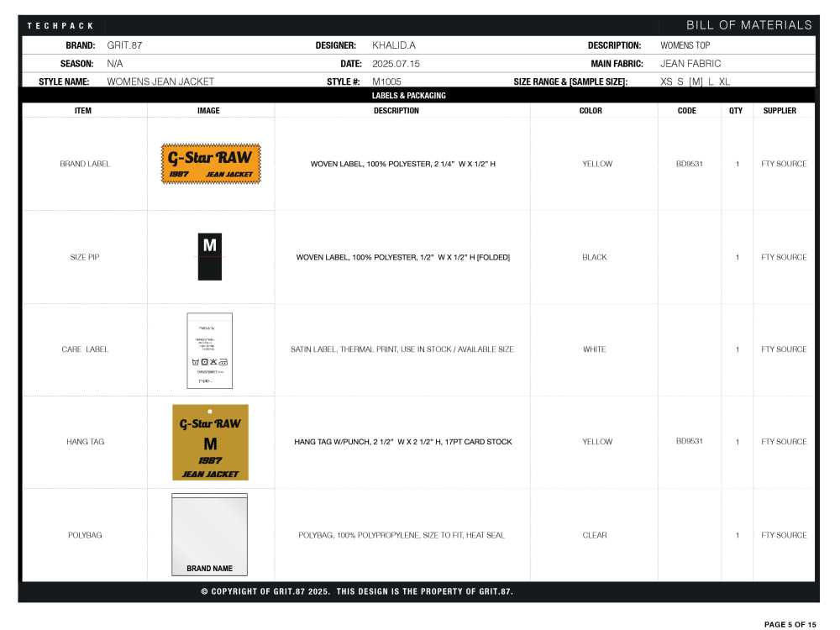Click the WOMENS JEAN JACKET style name
The width and height of the screenshot is (840, 630).
point(160,81)
